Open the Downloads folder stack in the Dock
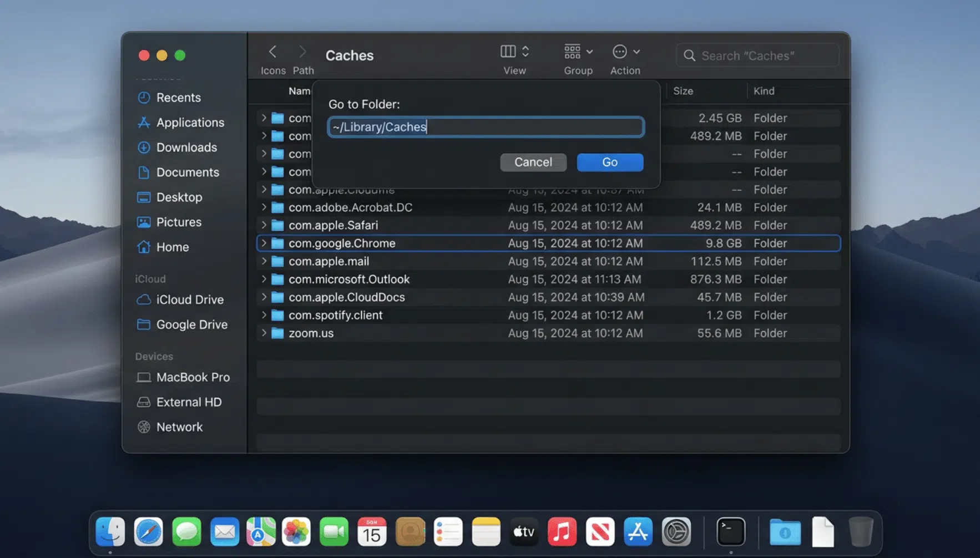Screen dimensions: 980x558 pos(785,532)
